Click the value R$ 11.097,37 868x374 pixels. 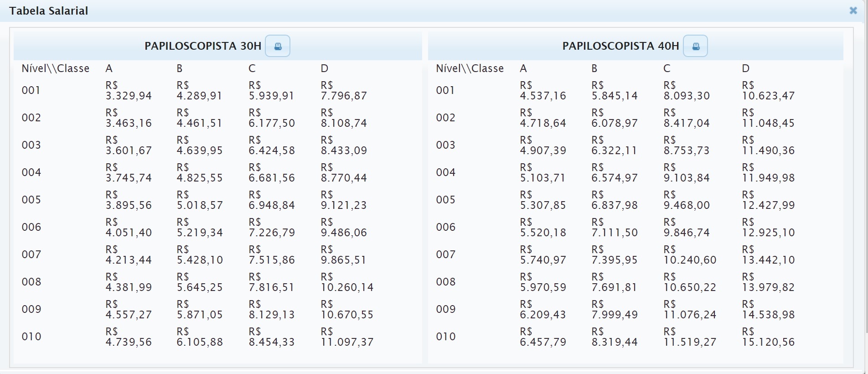(347, 337)
